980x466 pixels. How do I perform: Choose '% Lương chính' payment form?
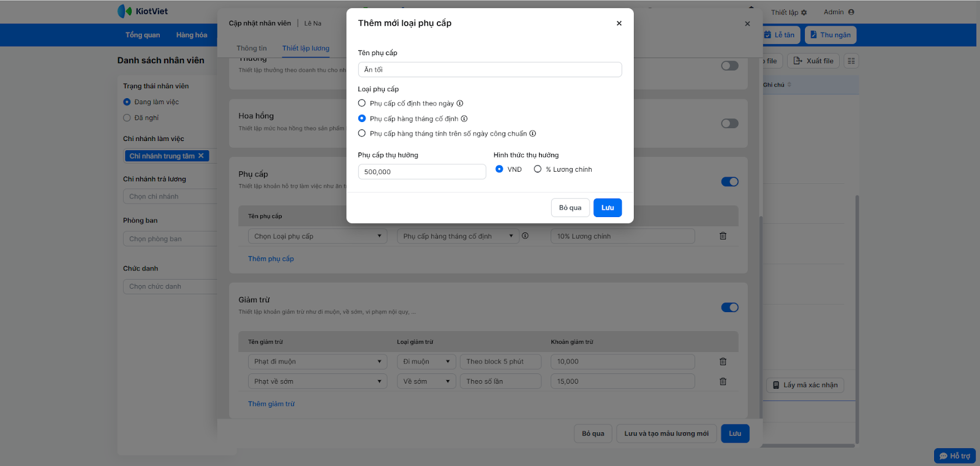538,169
